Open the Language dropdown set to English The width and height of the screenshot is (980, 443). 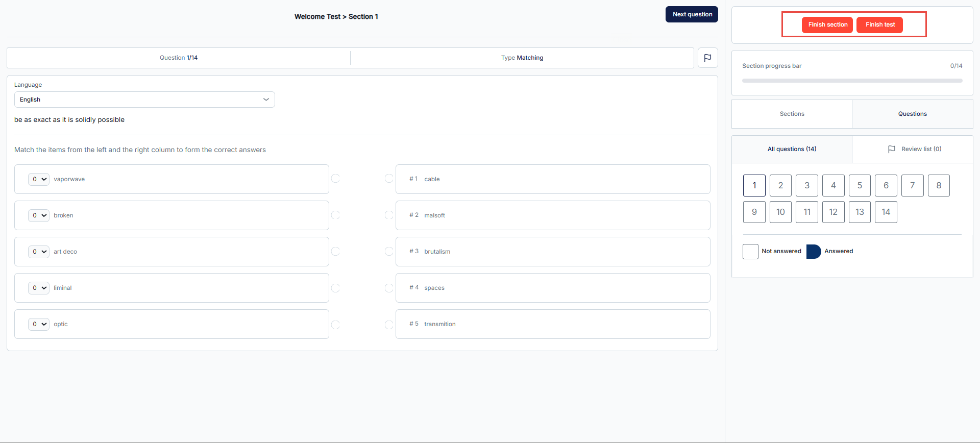coord(144,100)
